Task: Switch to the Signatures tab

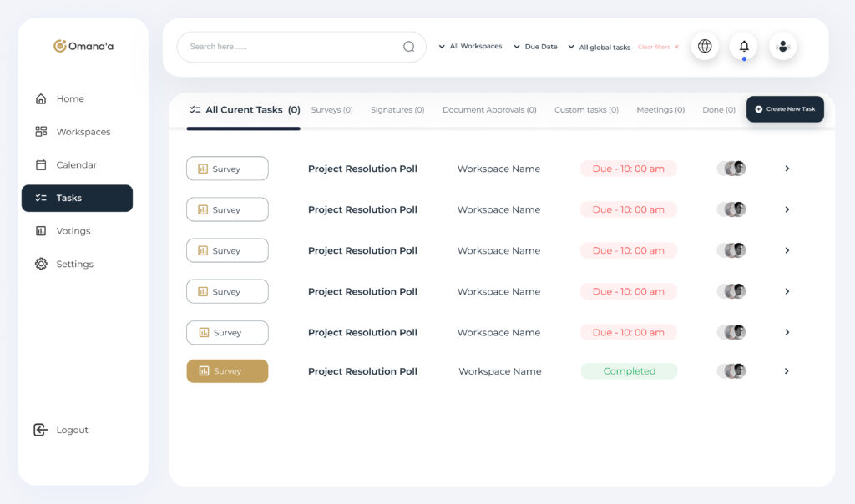Action: point(397,110)
